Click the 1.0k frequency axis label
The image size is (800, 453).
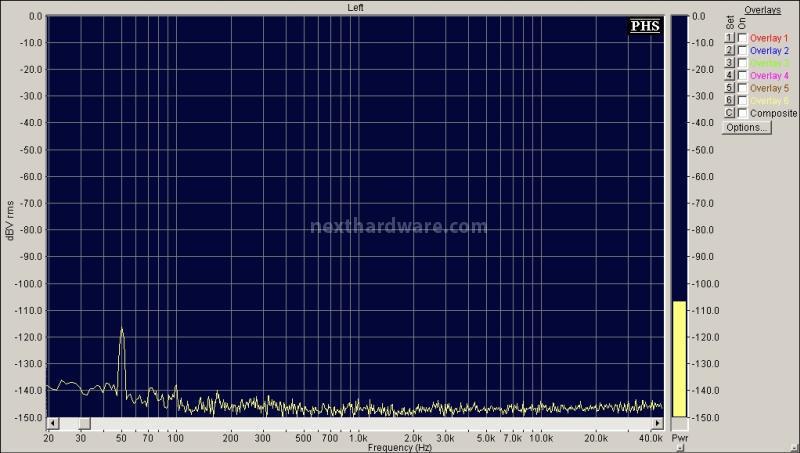pos(358,438)
